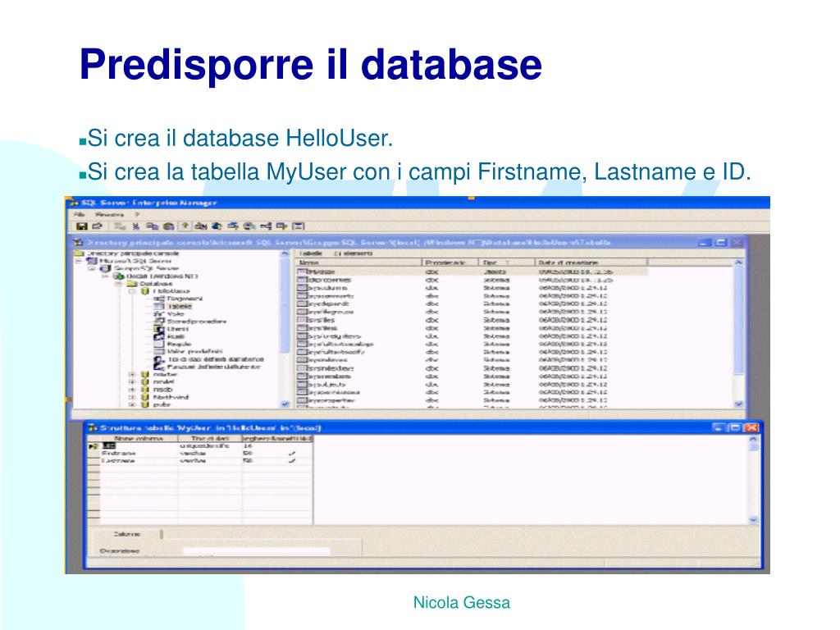Click the table list scrollbar up arrow
The width and height of the screenshot is (840, 630).
click(738, 262)
